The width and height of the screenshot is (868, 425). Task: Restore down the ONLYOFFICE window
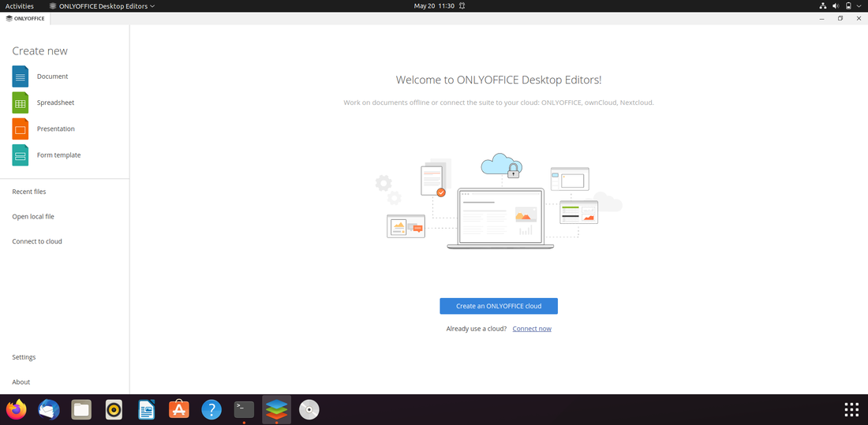pyautogui.click(x=840, y=18)
